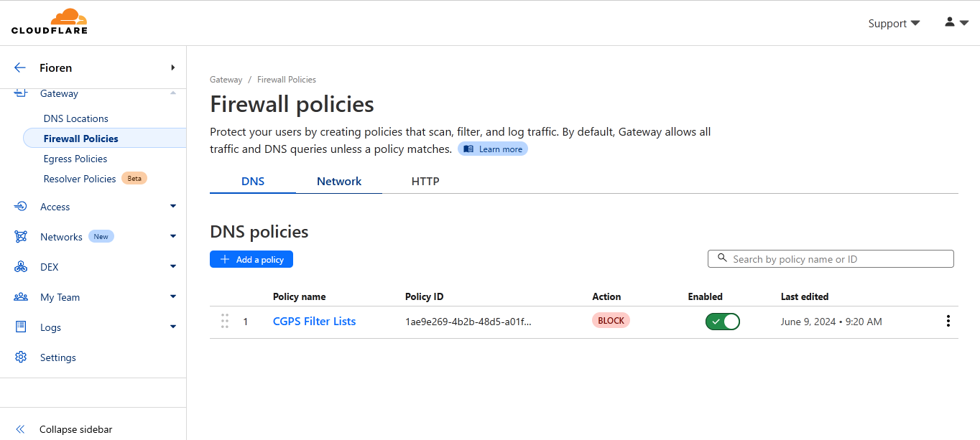Image resolution: width=980 pixels, height=440 pixels.
Task: Switch to the DNS tab
Action: [x=253, y=182]
